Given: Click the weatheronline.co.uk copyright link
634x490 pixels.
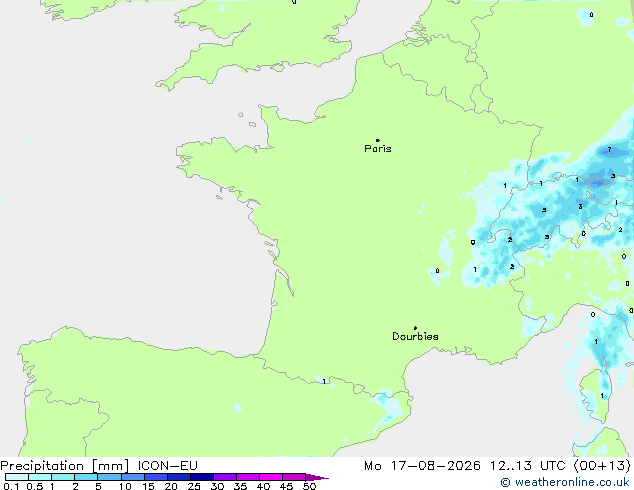Looking at the screenshot, I should coord(565,482).
